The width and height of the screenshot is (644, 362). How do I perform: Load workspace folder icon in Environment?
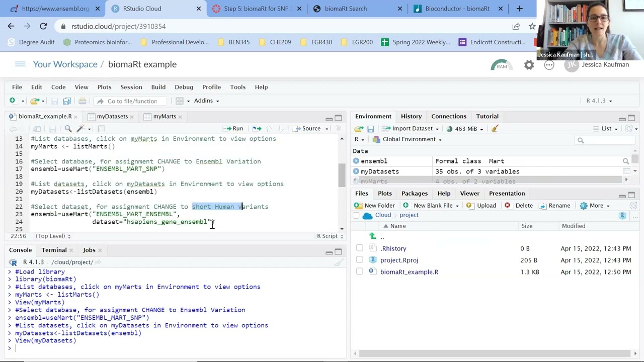click(x=359, y=129)
